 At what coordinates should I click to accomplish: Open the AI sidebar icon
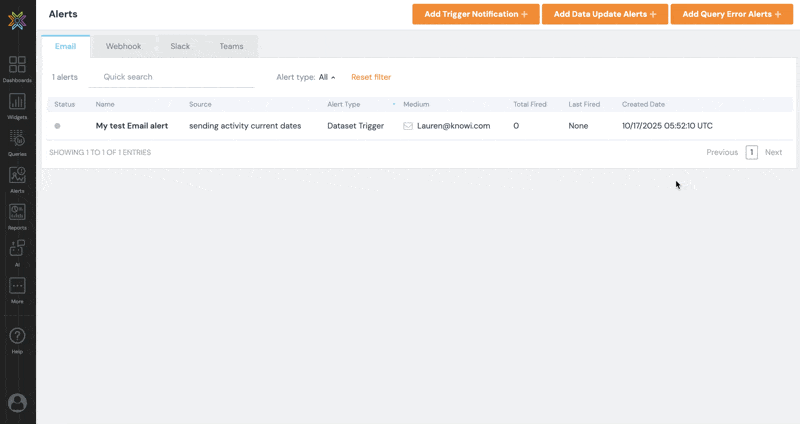(17, 252)
